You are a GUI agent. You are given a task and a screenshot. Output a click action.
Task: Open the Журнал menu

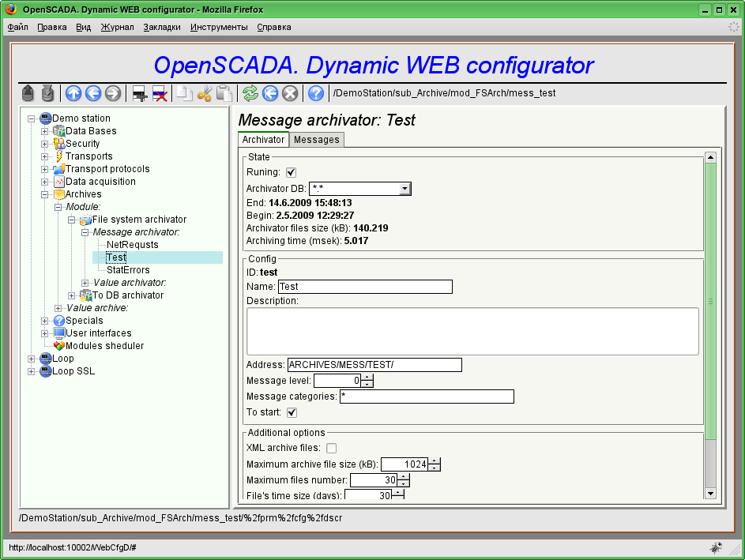point(117,27)
